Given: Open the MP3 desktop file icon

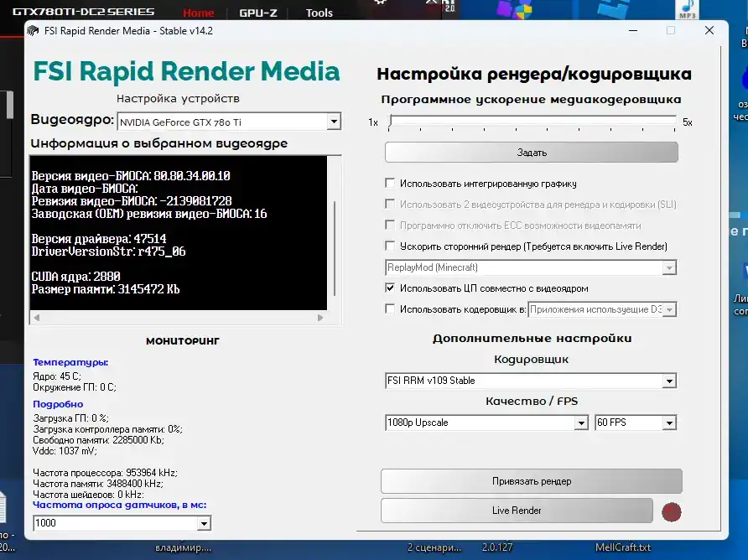Looking at the screenshot, I should click(x=687, y=9).
